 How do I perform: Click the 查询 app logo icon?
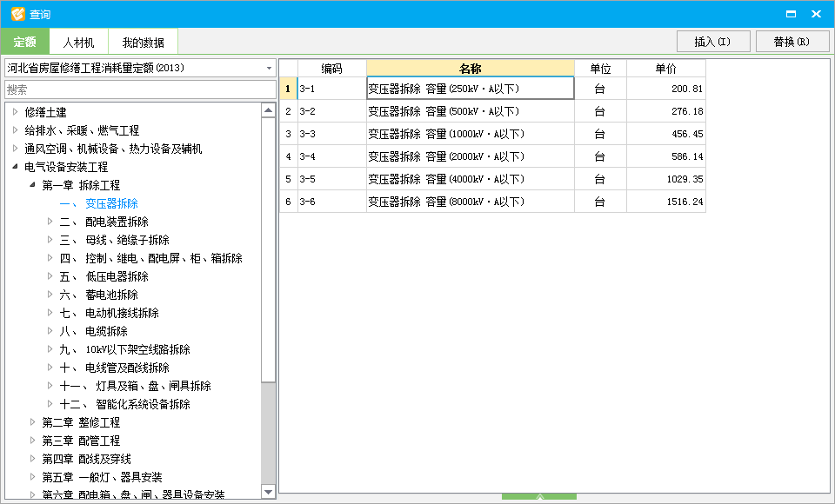coord(17,14)
